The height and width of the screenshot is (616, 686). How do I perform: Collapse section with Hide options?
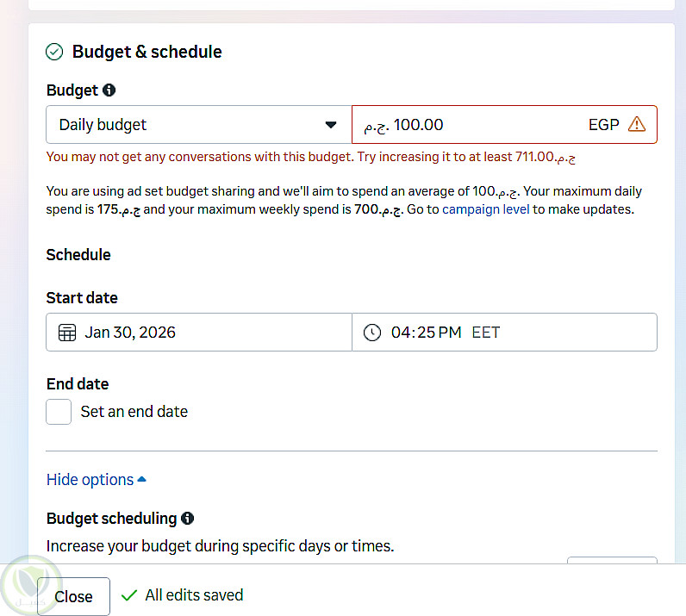(x=96, y=480)
